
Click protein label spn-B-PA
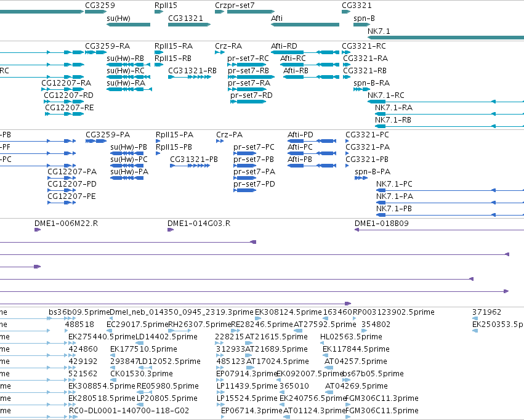point(373,172)
